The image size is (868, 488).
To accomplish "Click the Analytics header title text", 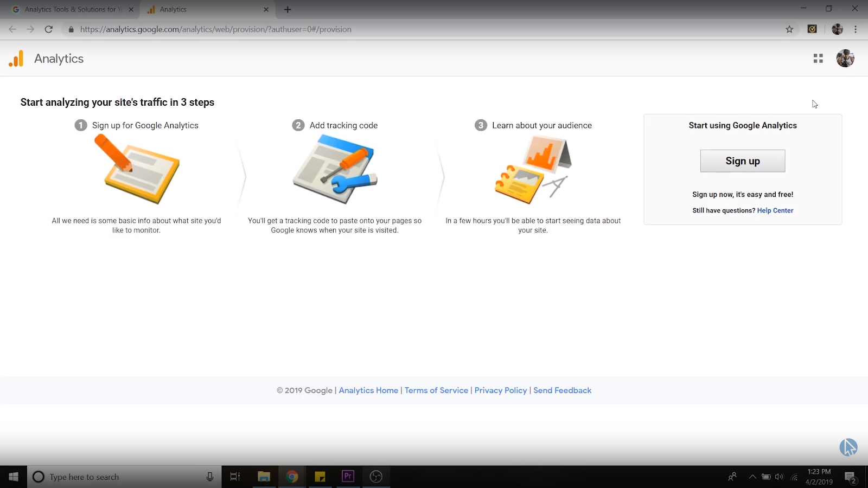I will pyautogui.click(x=59, y=59).
